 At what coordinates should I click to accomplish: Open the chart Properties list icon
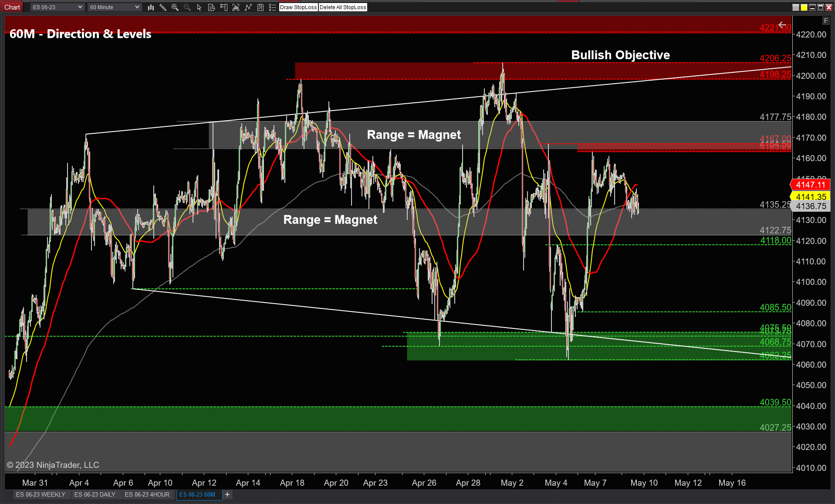272,7
